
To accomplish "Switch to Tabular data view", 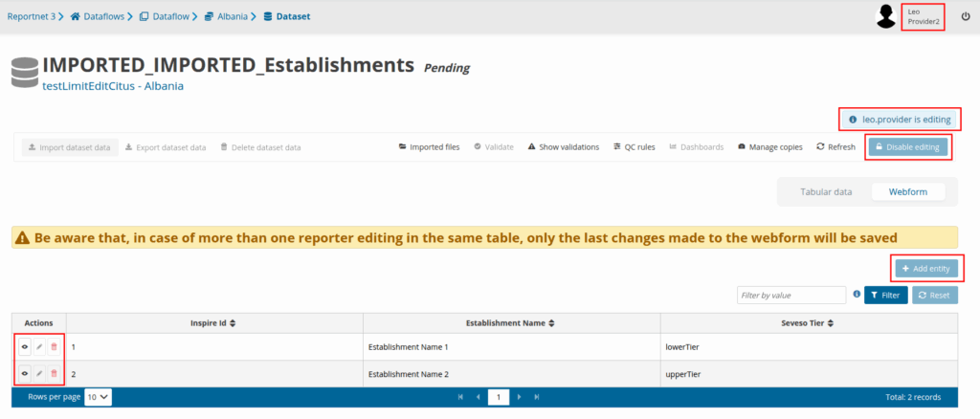I will point(826,192).
